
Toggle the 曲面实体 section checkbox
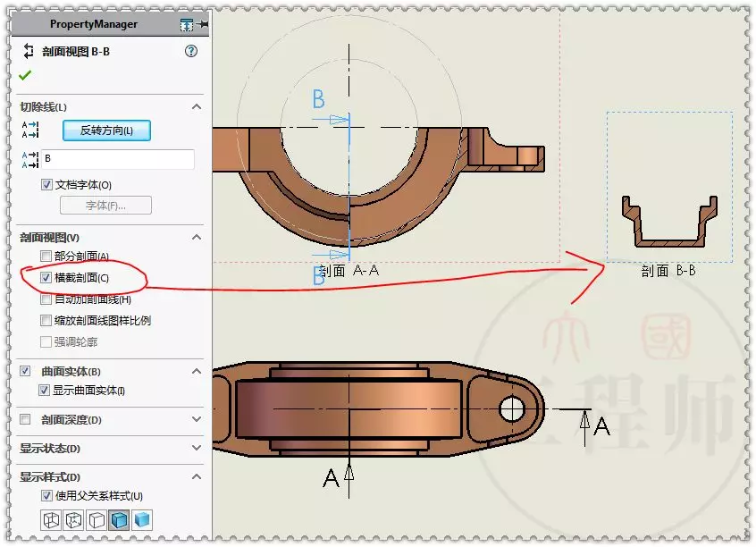click(25, 370)
